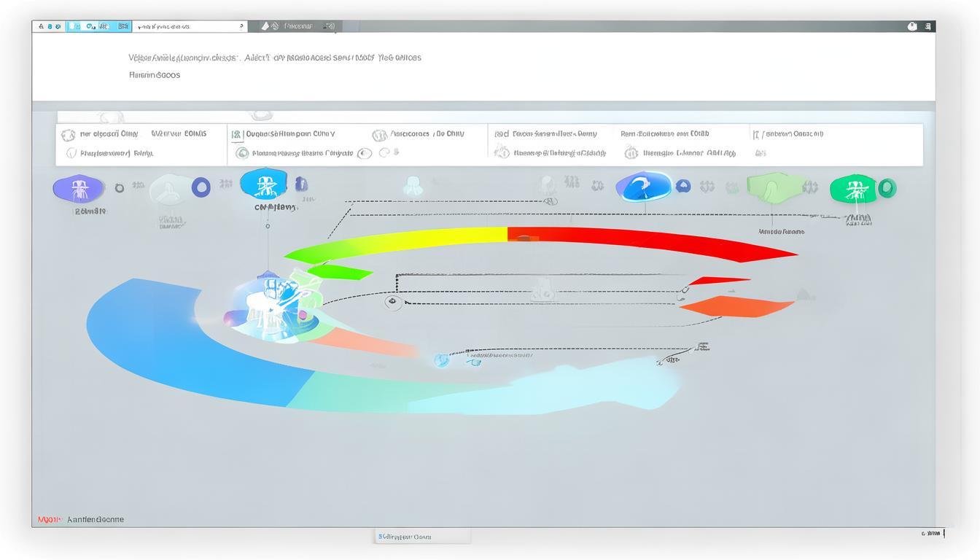Click the round icon in top-right corner
This screenshot has width=980, height=560.
(x=912, y=26)
